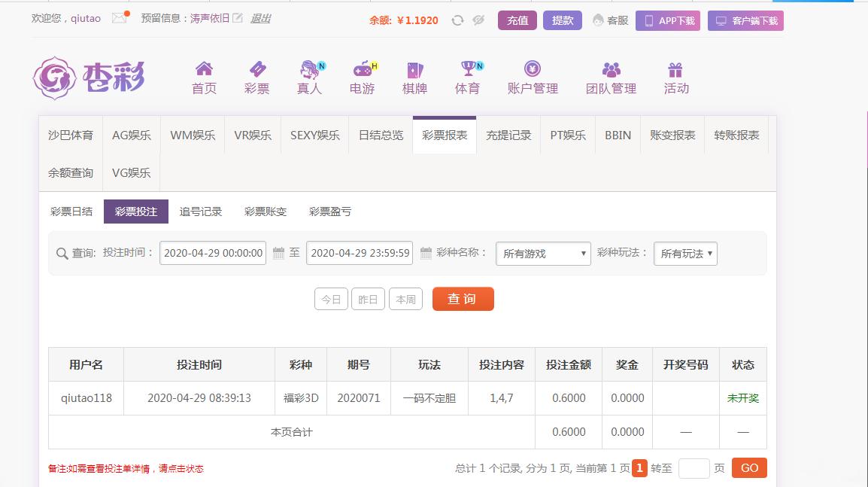Viewport: 868px width, 487px height.
Task: Click the 一码不定胆 play method cell
Action: (x=429, y=398)
